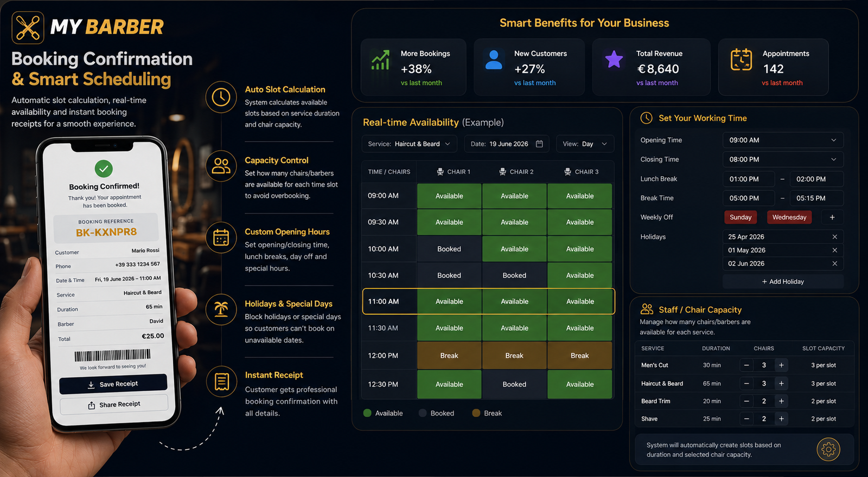The width and height of the screenshot is (868, 477).
Task: Click the Instant Receipt document icon
Action: point(221,382)
